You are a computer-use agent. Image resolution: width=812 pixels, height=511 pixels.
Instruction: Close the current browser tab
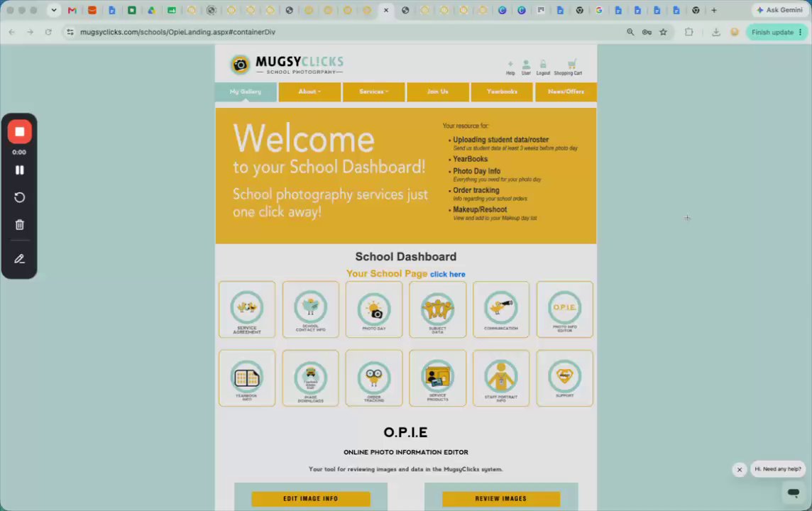386,10
